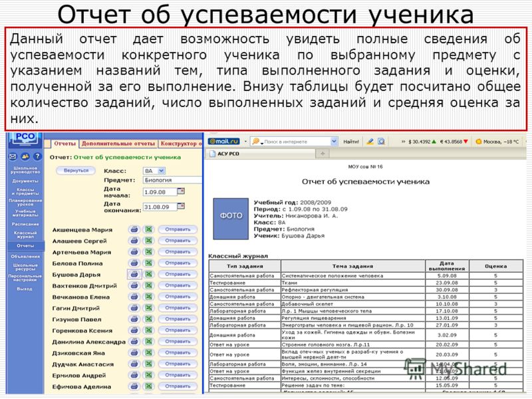Expand the mail.ru search field dropdown arrow
The height and width of the screenshot is (399, 532).
pyautogui.click(x=334, y=142)
